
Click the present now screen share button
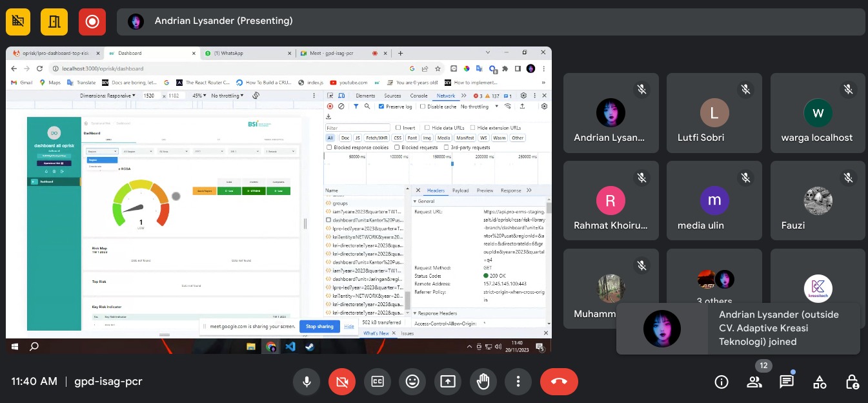(448, 382)
